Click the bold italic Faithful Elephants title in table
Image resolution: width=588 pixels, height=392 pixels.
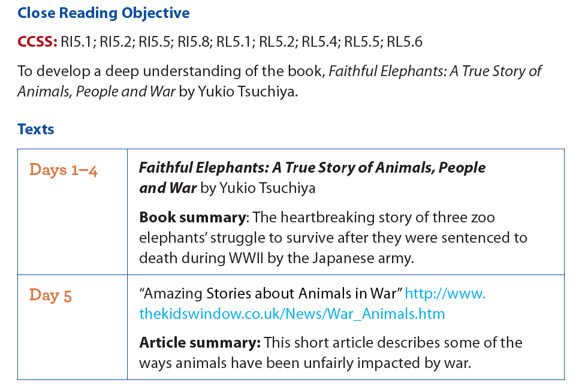pos(312,177)
